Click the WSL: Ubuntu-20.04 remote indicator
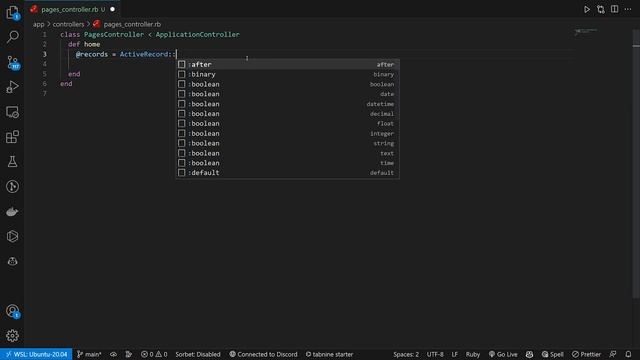The image size is (640, 360). [36, 354]
